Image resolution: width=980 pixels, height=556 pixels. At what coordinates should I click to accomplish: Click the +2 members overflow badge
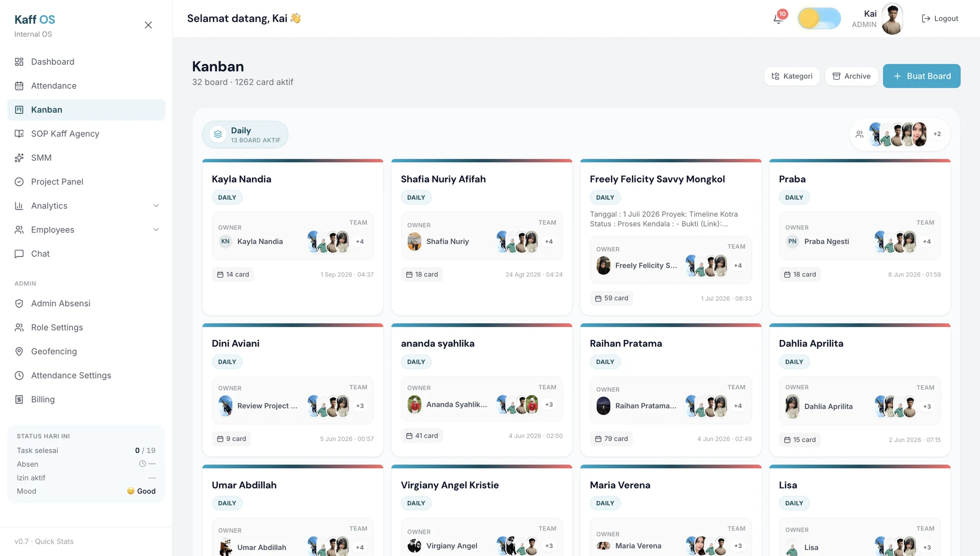[937, 134]
